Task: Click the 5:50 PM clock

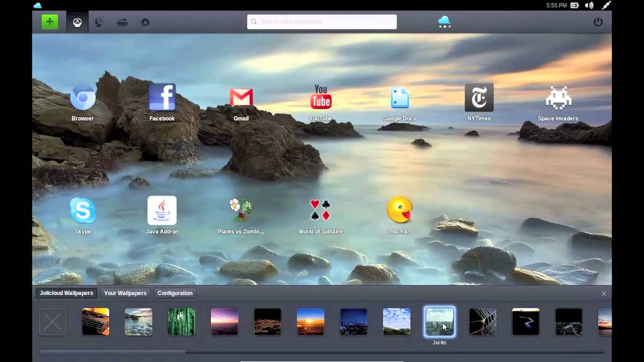Action: pos(556,6)
